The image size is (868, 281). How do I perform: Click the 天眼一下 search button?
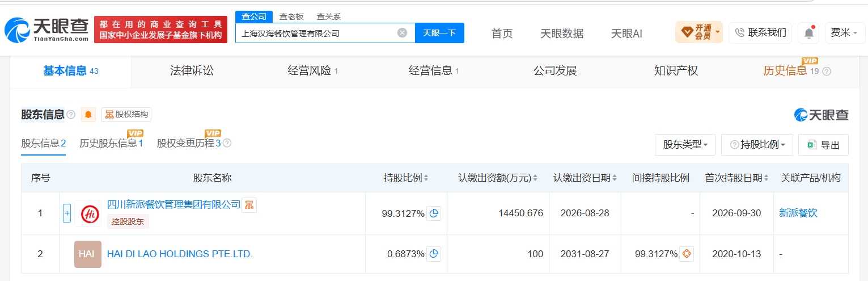pyautogui.click(x=440, y=33)
